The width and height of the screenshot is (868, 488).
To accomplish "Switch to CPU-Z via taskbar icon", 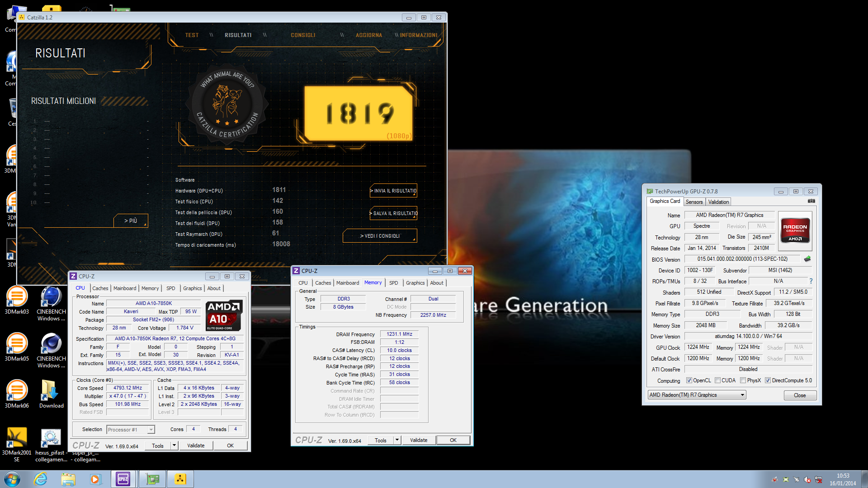I will 123,479.
